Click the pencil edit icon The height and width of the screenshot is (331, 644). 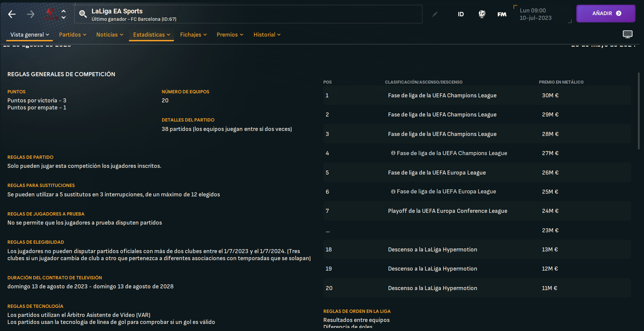tap(435, 14)
